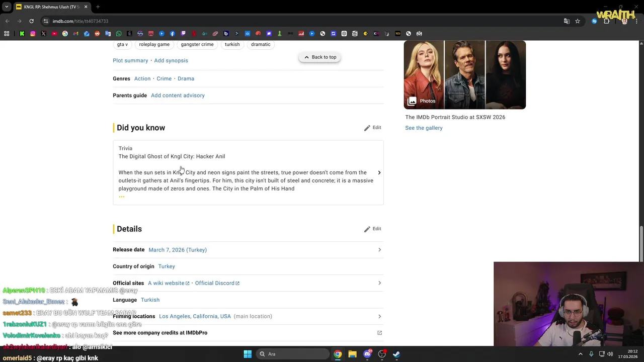Open File Explorer from taskbar
Image resolution: width=644 pixels, height=362 pixels.
(x=352, y=354)
